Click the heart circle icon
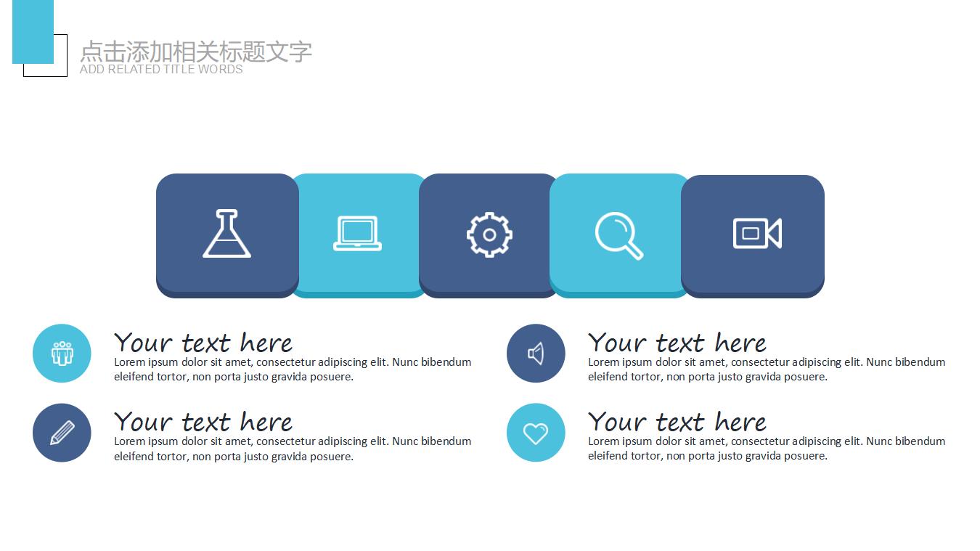This screenshot has width=980, height=551. pos(536,433)
